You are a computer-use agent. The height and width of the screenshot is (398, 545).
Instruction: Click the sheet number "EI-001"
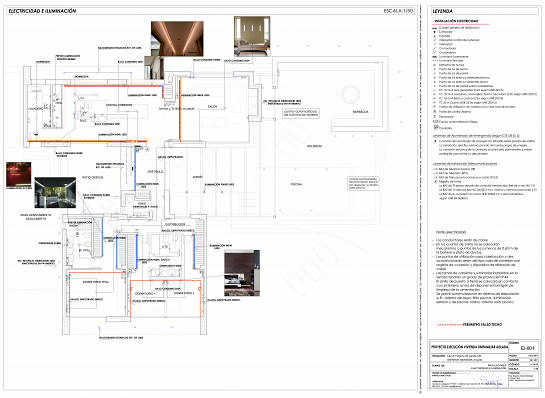(527, 348)
